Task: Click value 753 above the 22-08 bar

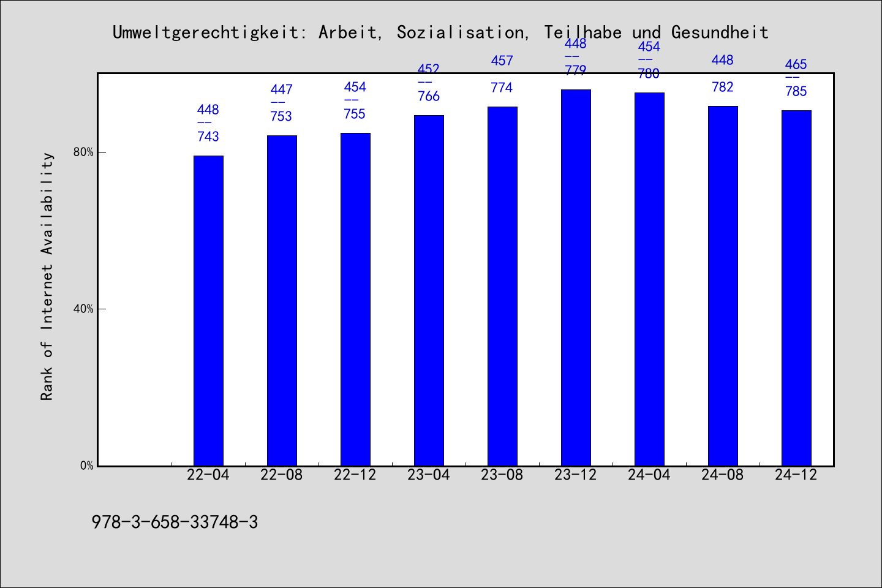Action: (282, 116)
